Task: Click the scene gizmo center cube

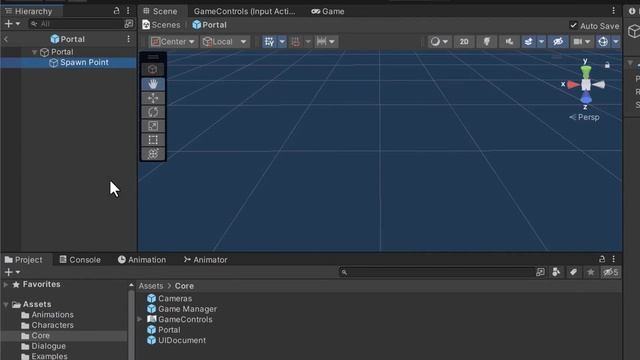Action: [586, 84]
